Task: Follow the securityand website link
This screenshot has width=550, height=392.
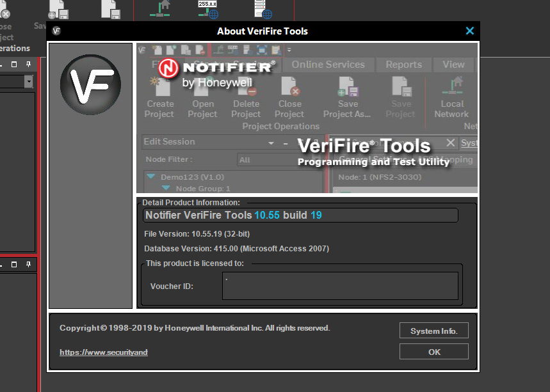Action: pos(103,352)
